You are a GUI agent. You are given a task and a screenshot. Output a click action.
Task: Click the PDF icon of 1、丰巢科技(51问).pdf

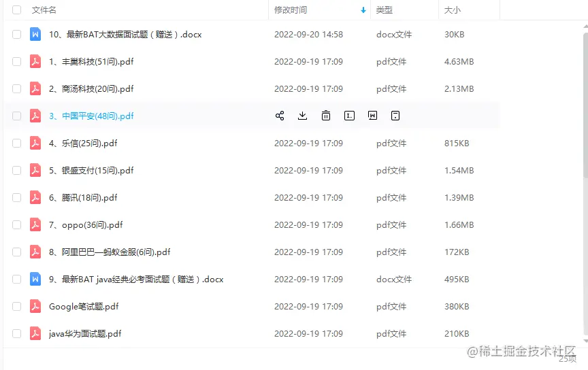[x=35, y=61]
